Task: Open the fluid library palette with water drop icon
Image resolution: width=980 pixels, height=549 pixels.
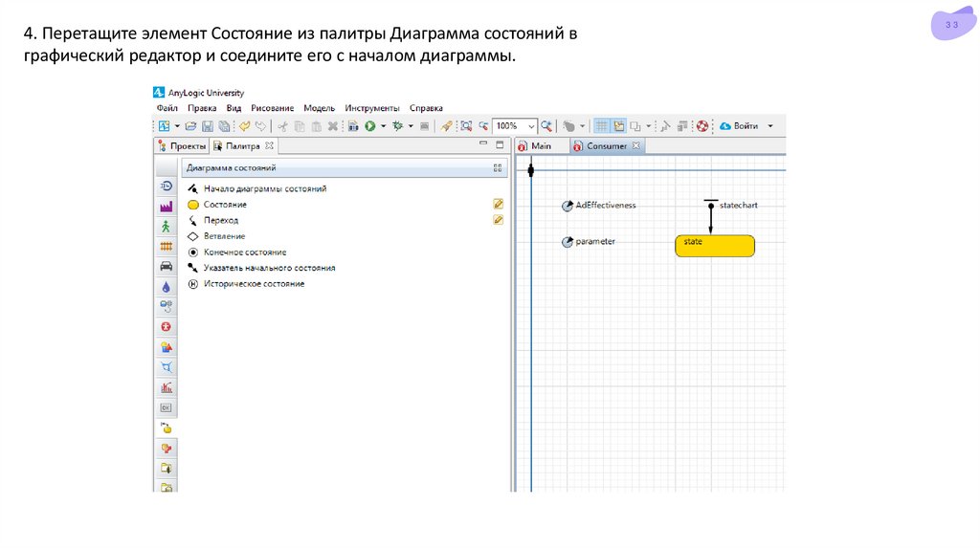Action: click(x=167, y=287)
